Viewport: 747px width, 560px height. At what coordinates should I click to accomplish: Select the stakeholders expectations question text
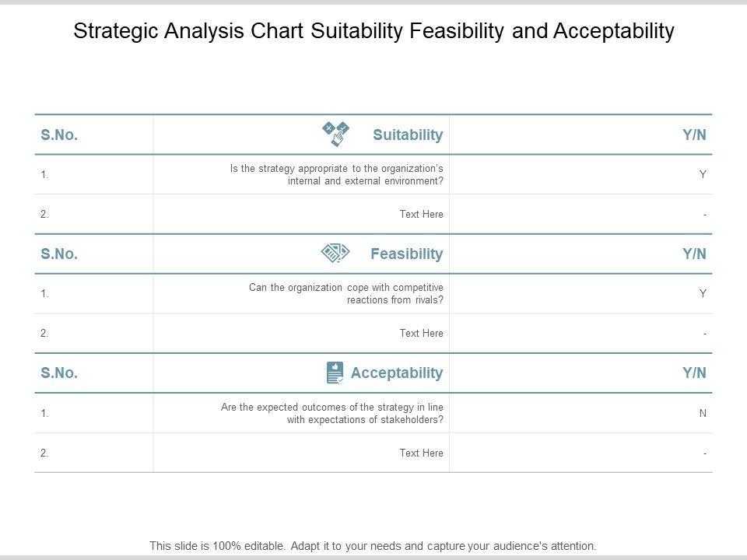click(x=332, y=413)
